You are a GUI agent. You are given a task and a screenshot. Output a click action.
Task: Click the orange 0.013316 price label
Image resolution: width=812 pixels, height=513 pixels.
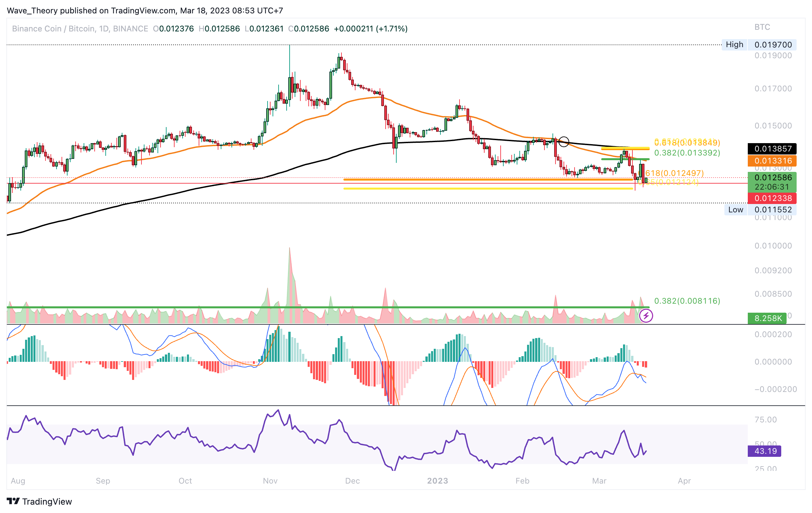coord(772,161)
